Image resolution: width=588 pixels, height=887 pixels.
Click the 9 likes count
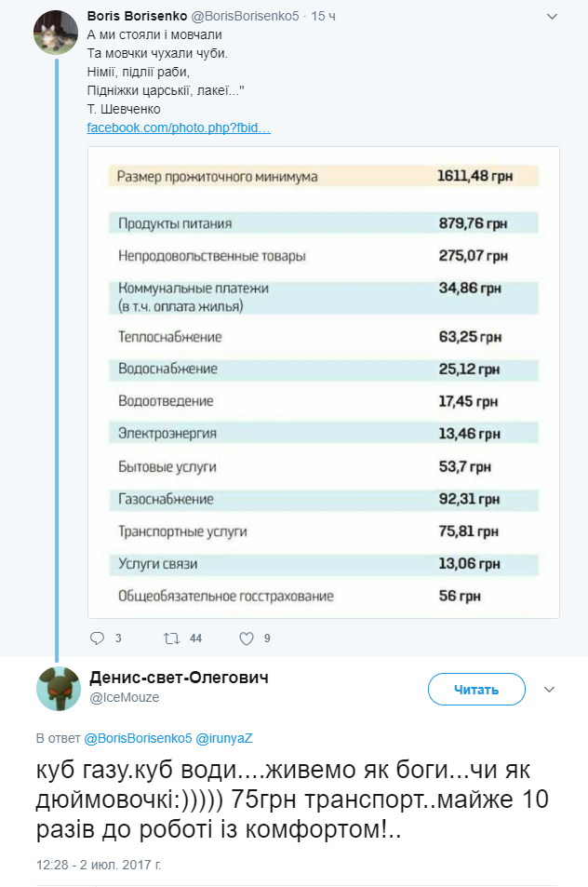point(267,638)
